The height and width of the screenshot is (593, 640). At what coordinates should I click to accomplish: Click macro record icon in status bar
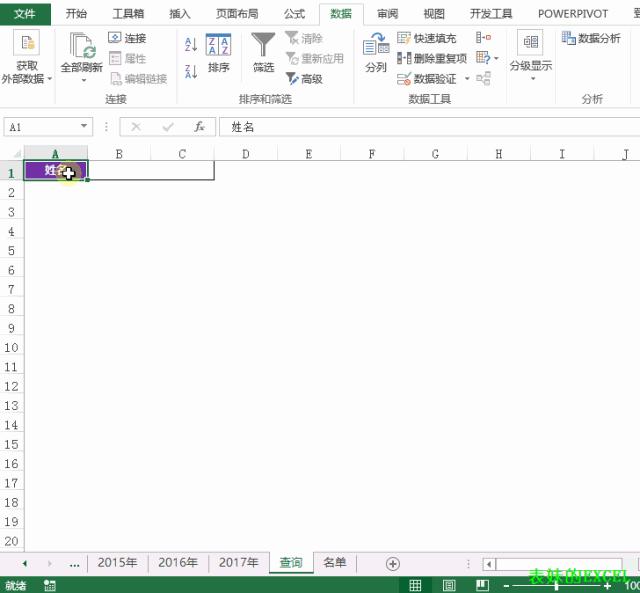tap(49, 585)
